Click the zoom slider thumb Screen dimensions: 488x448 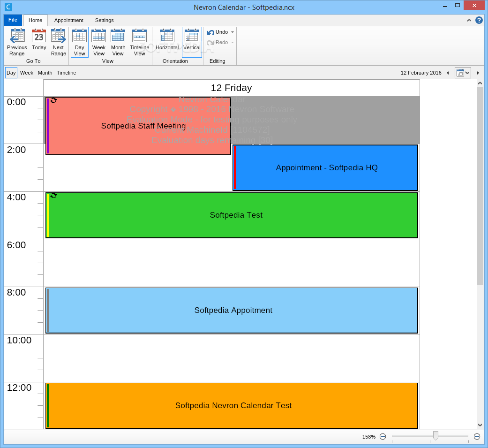(435, 436)
